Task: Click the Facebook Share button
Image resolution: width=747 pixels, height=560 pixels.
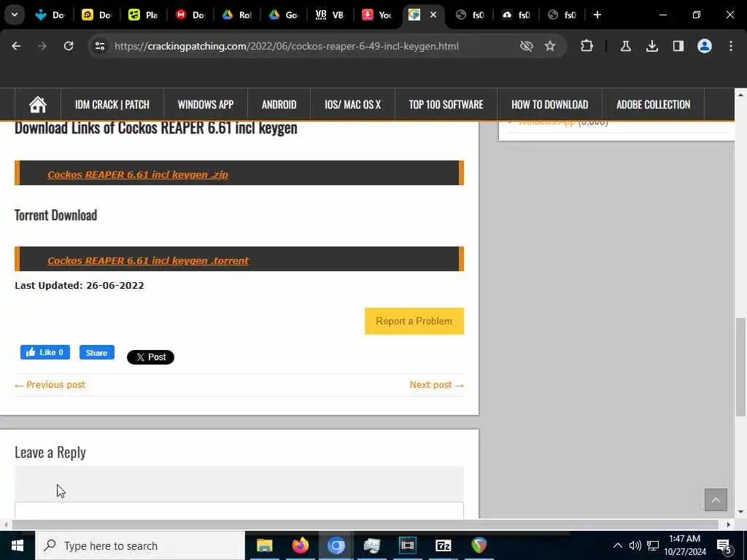Action: [x=97, y=352]
